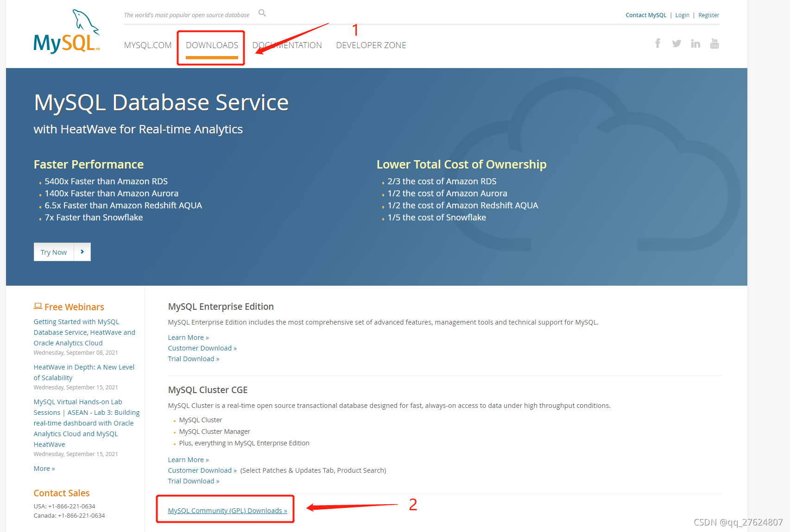
Task: Click the 'MySQL Cluster Manager' bullet text
Action: [x=215, y=432]
